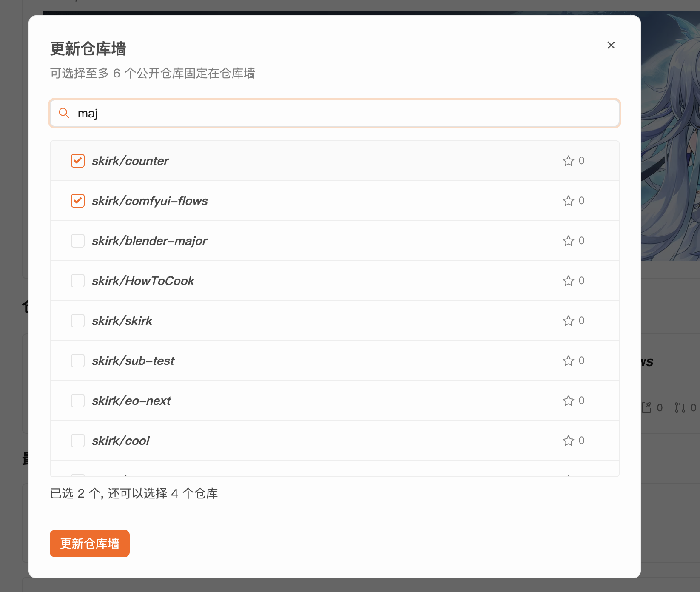The width and height of the screenshot is (700, 592).
Task: Star the skirk/HowToCook repository
Action: tap(568, 281)
